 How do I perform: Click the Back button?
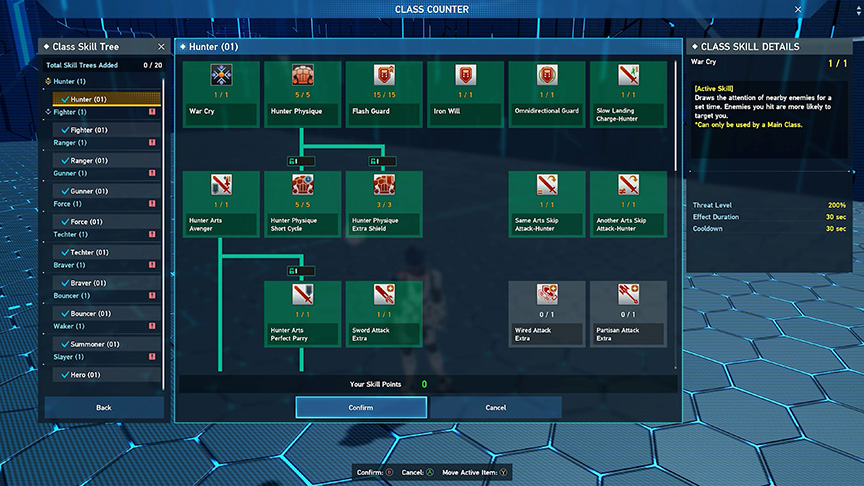(x=104, y=408)
